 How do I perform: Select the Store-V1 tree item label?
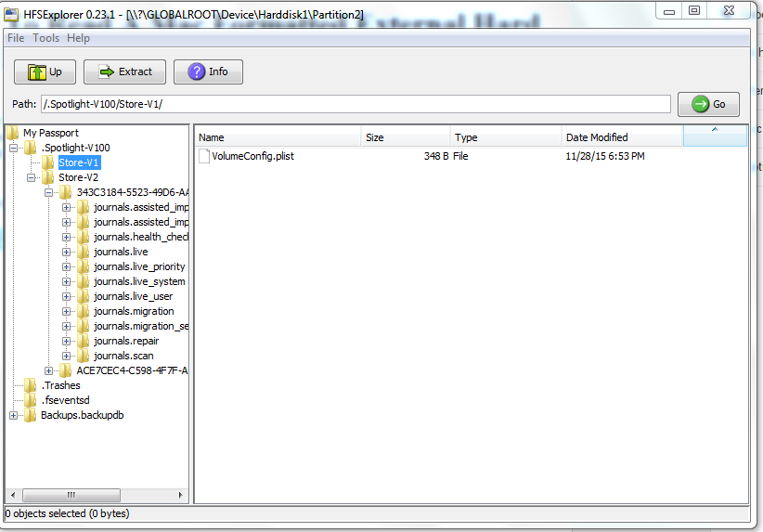tap(79, 162)
